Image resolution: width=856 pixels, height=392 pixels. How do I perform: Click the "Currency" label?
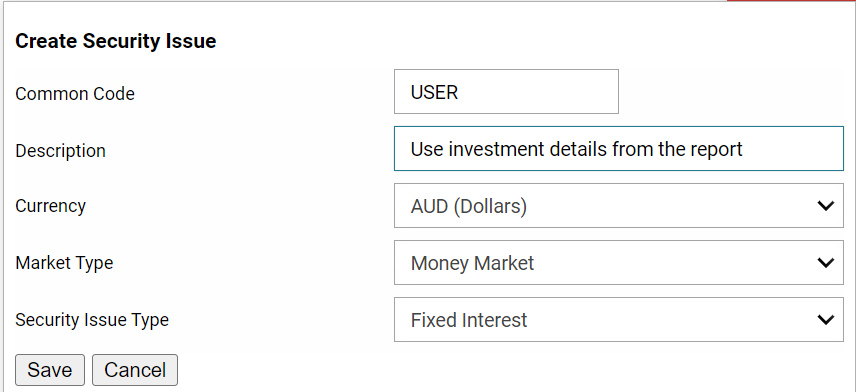pyautogui.click(x=50, y=206)
